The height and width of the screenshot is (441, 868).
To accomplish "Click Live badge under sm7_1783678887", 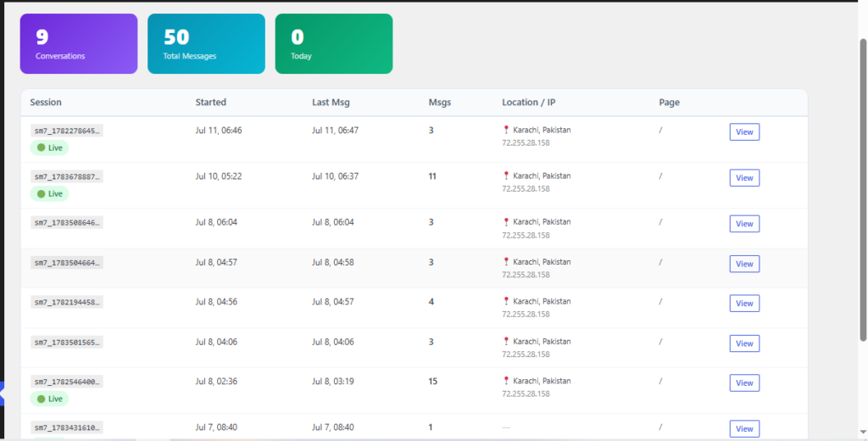I will 49,194.
